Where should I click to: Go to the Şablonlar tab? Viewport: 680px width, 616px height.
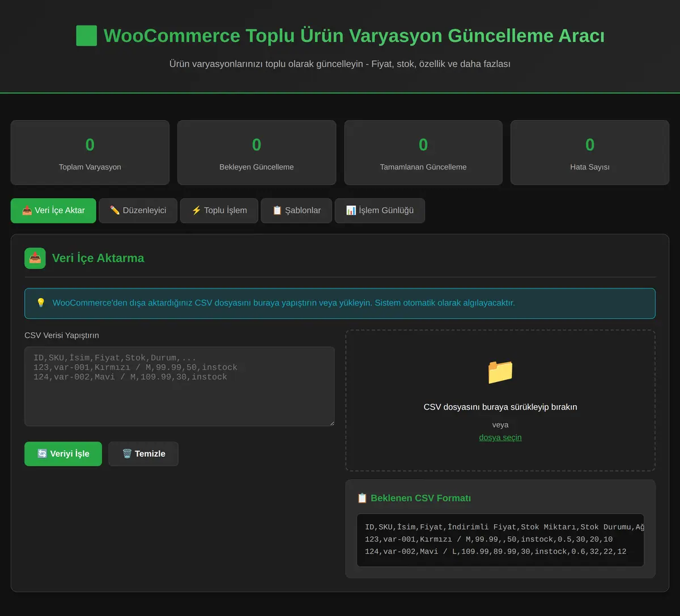click(x=296, y=210)
